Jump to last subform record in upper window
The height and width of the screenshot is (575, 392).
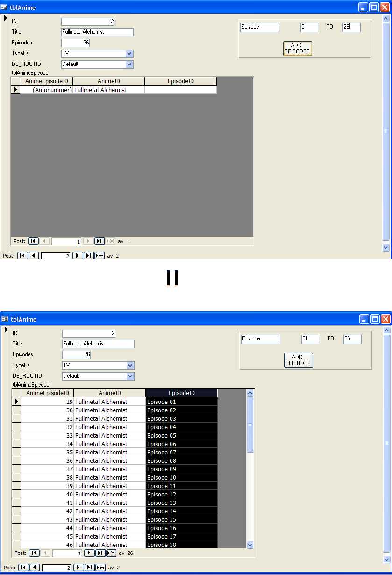(x=99, y=241)
